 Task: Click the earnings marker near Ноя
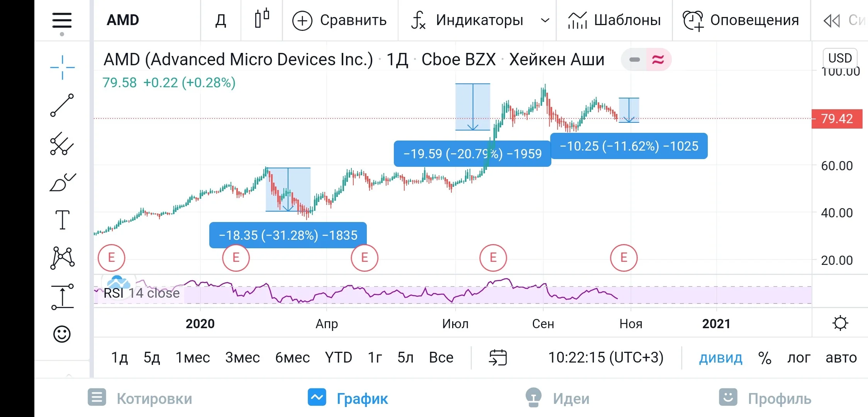(624, 258)
